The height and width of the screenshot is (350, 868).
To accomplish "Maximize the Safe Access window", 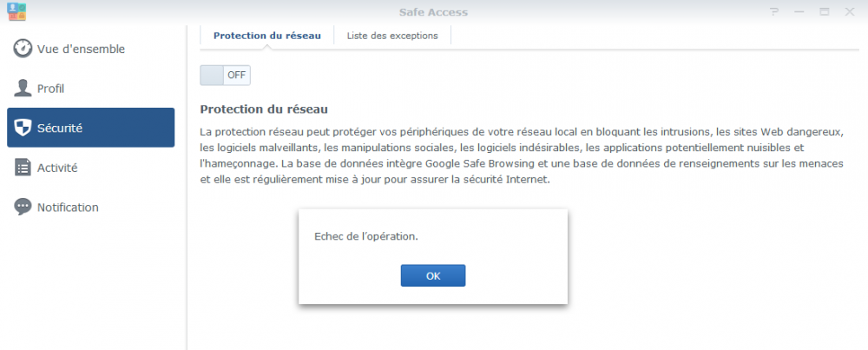I will pos(824,11).
